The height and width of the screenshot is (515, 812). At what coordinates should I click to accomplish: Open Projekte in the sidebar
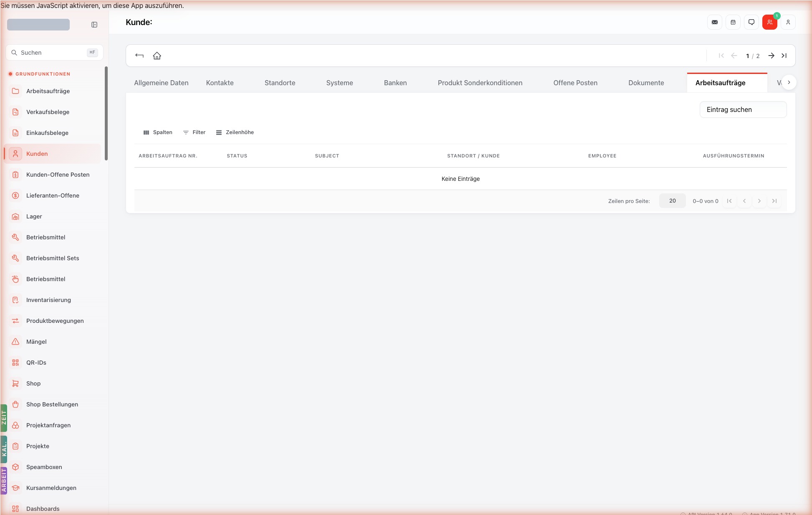coord(53,446)
